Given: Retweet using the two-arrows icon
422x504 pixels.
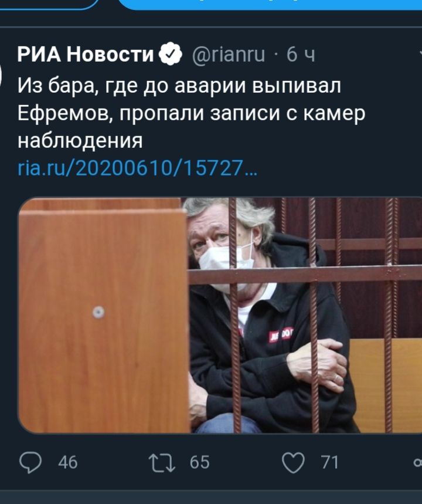Looking at the screenshot, I should 162,462.
